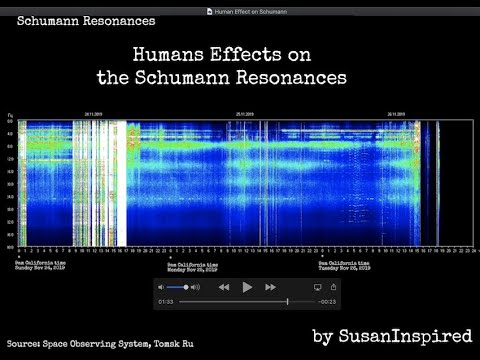Click the unplayed end of the progress bar

point(301,302)
